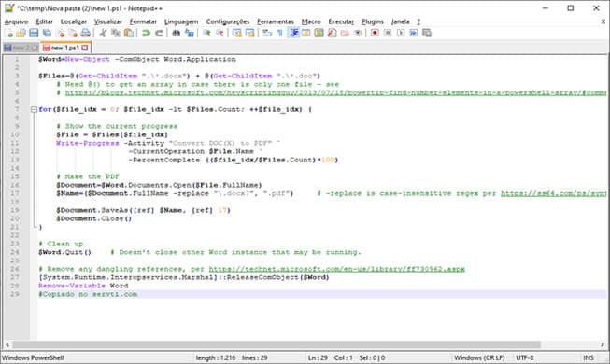The image size is (610, 364).
Task: Open the Document Map toolbar icon
Action: click(319, 33)
